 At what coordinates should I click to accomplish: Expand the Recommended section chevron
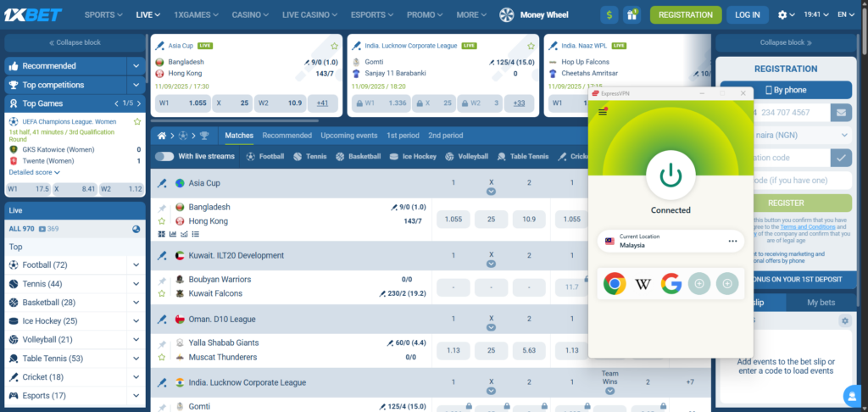point(136,66)
